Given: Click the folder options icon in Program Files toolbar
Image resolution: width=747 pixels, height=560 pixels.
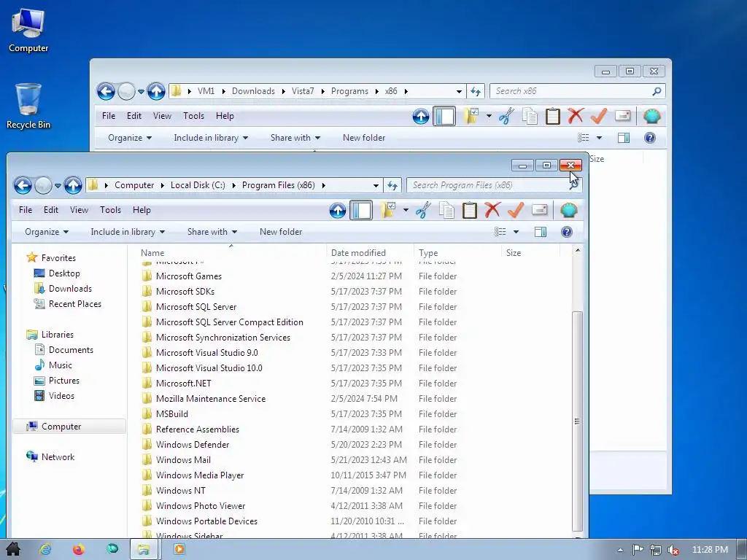Looking at the screenshot, I should coord(389,210).
